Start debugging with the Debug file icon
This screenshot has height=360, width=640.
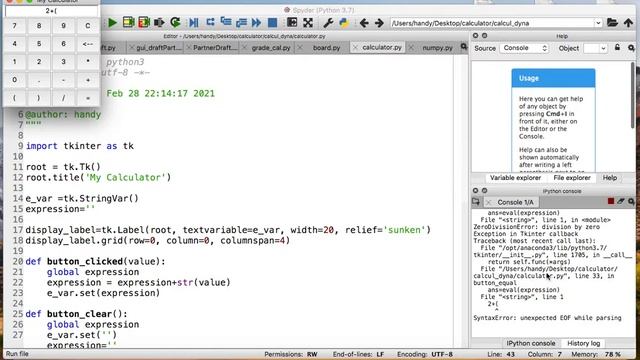click(x=194, y=22)
